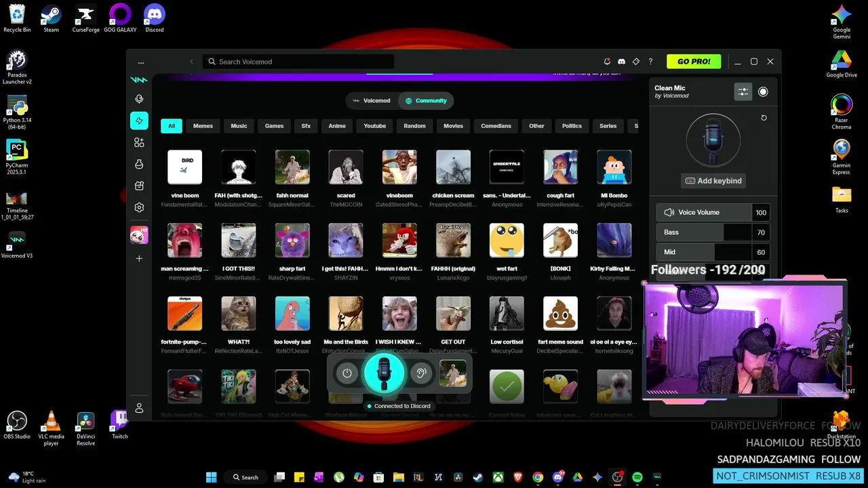Switch to the Voicemod sounds toggle
868x488 pixels.
(372, 100)
